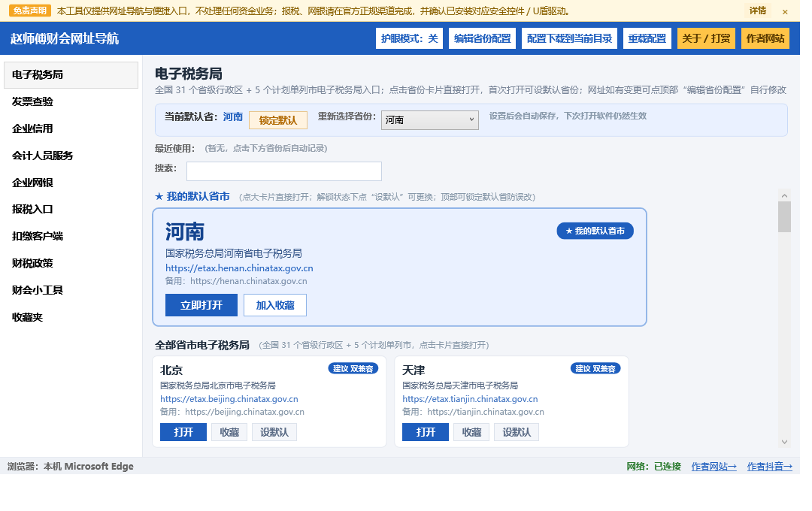This screenshot has width=812, height=511.
Task: Click the 赵师傅财会网址导航 app title
Action: (x=65, y=39)
